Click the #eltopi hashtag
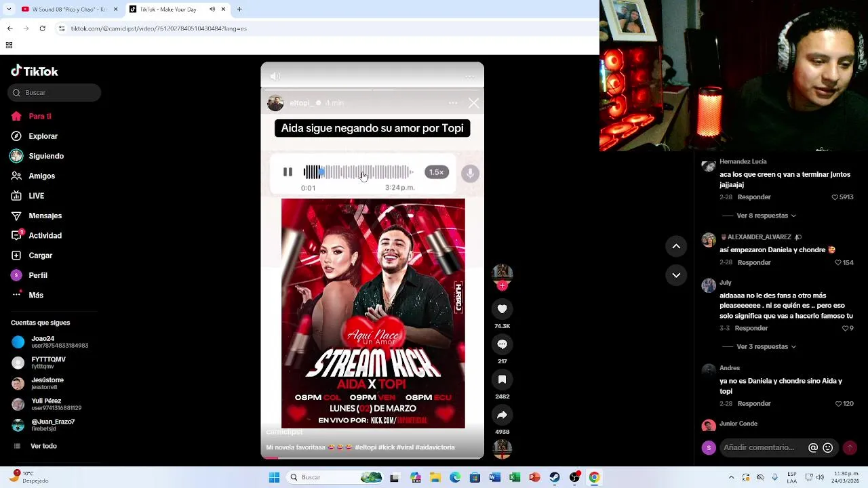The width and height of the screenshot is (868, 488). coord(366,447)
